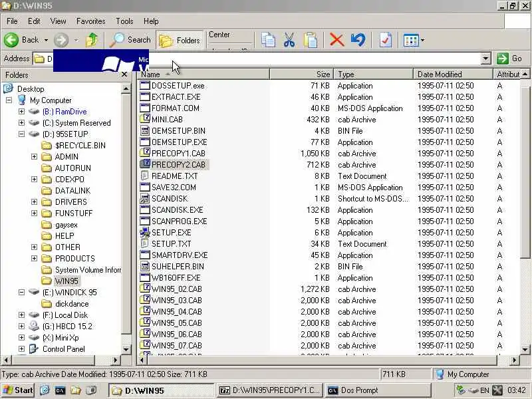Collapse the My Computer tree node
532x399 pixels.
9,100
